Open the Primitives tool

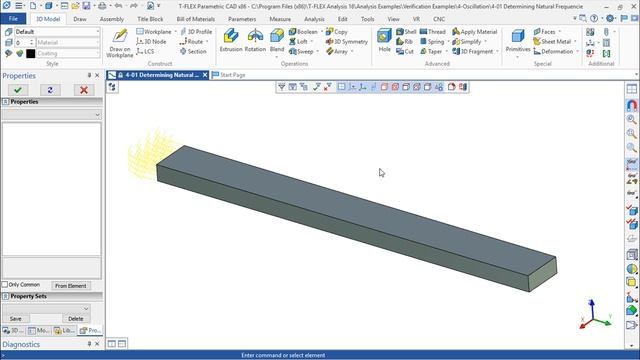[x=518, y=40]
